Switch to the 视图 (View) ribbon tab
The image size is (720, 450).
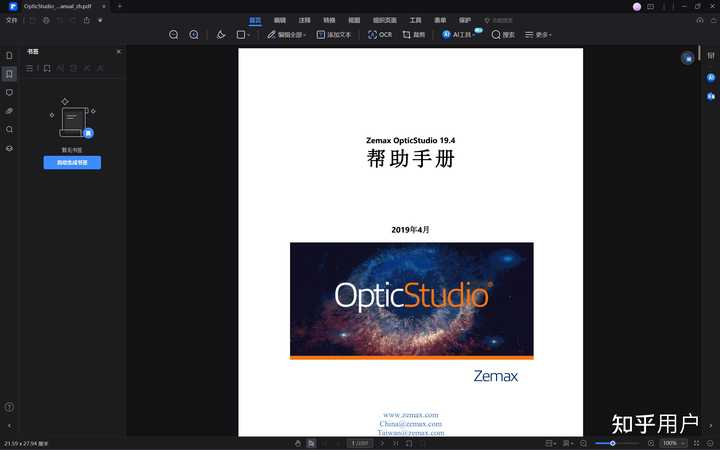(354, 20)
